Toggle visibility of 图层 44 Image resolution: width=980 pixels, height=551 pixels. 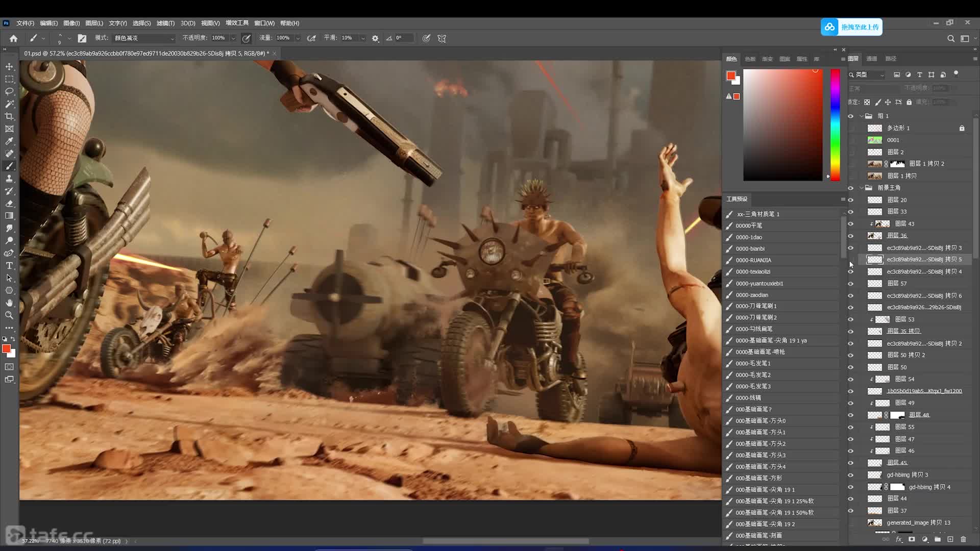[x=850, y=498]
